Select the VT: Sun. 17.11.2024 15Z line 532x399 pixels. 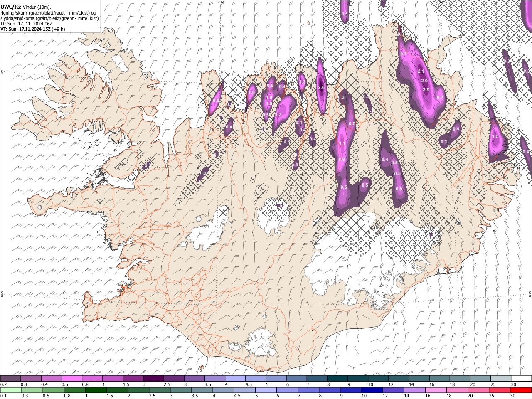[x=26, y=30]
